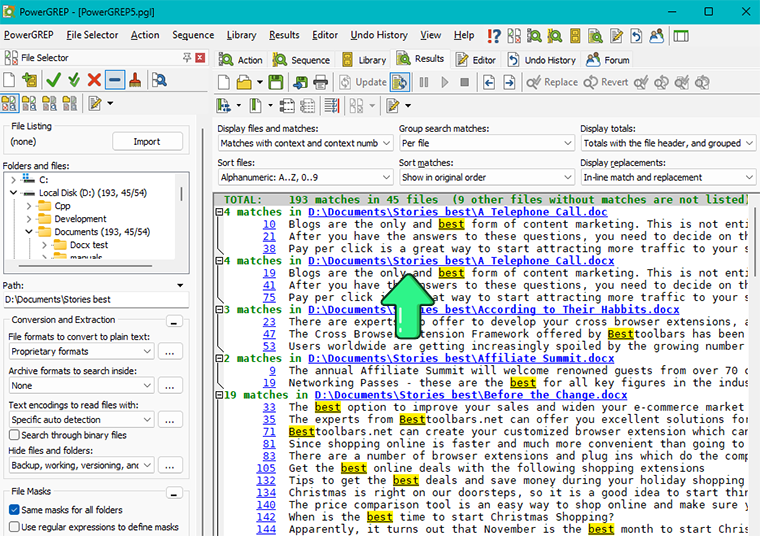
Task: Jump to line number 105 link
Action: click(x=266, y=468)
